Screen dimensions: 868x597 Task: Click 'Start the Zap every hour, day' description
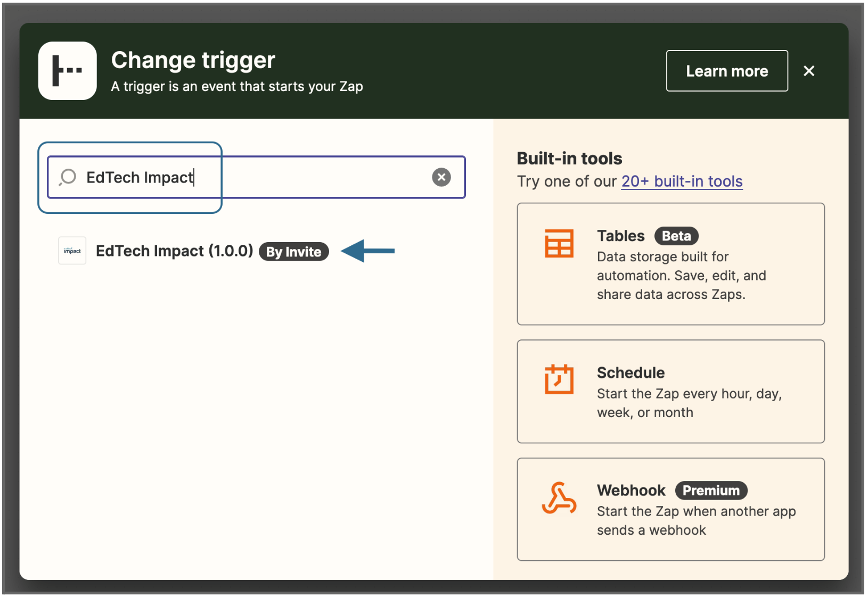pos(690,403)
